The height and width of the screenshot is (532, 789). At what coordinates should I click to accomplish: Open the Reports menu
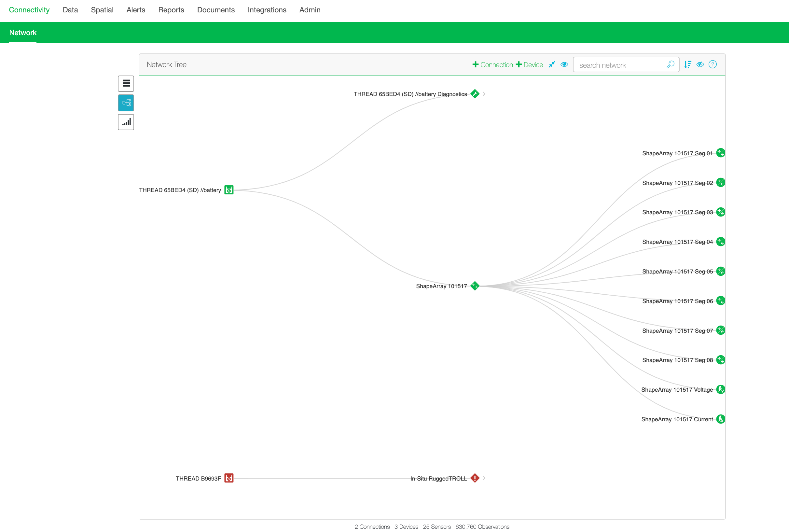(171, 10)
